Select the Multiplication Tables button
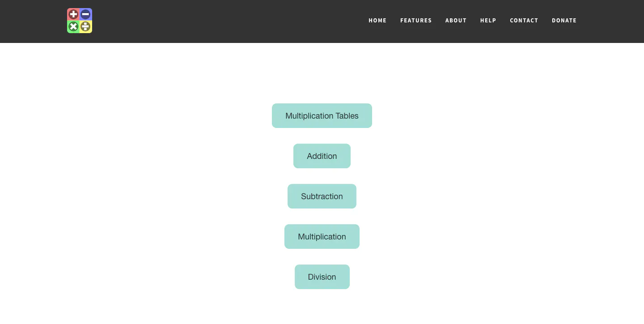 (x=322, y=116)
